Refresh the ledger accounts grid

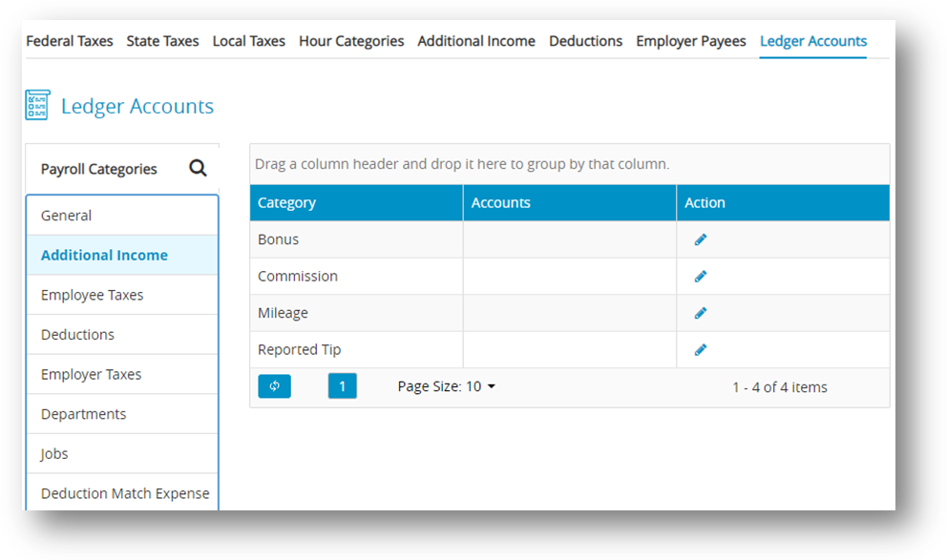tap(274, 386)
